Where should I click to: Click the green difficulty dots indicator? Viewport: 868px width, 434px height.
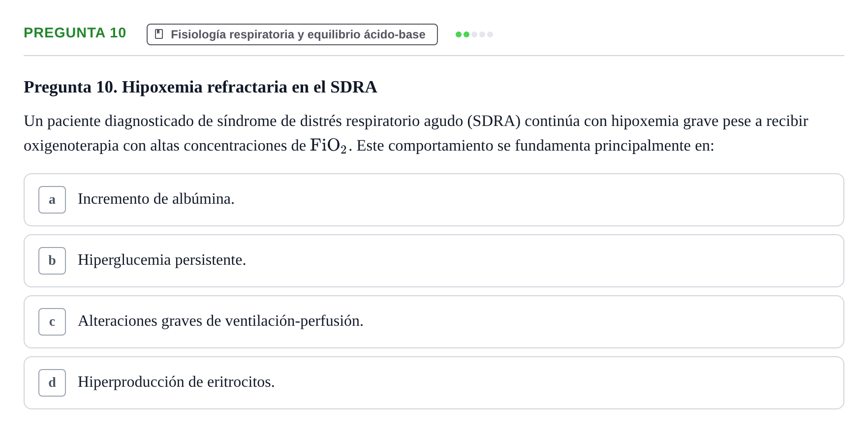point(474,34)
